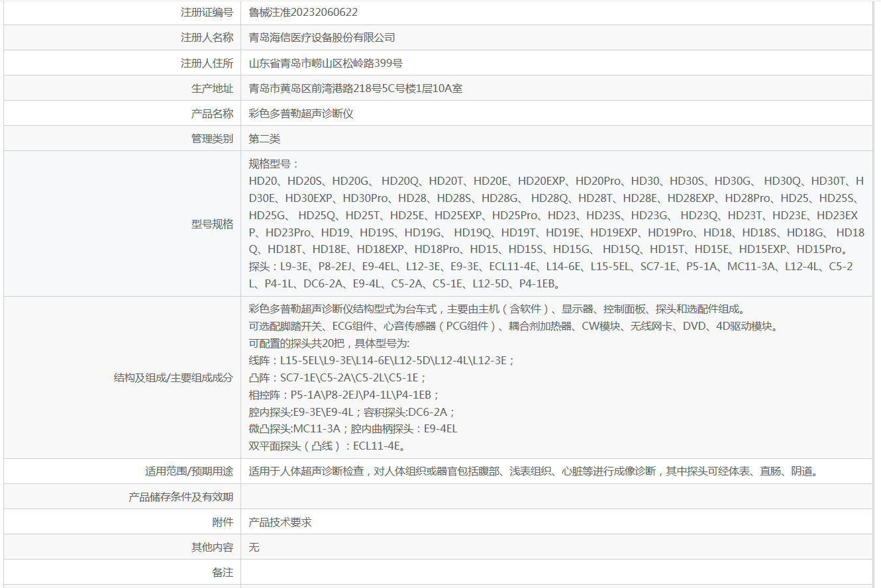Screen dimensions: 881x588
Task: Click the 相控阵 probe list line
Action: pos(344,395)
